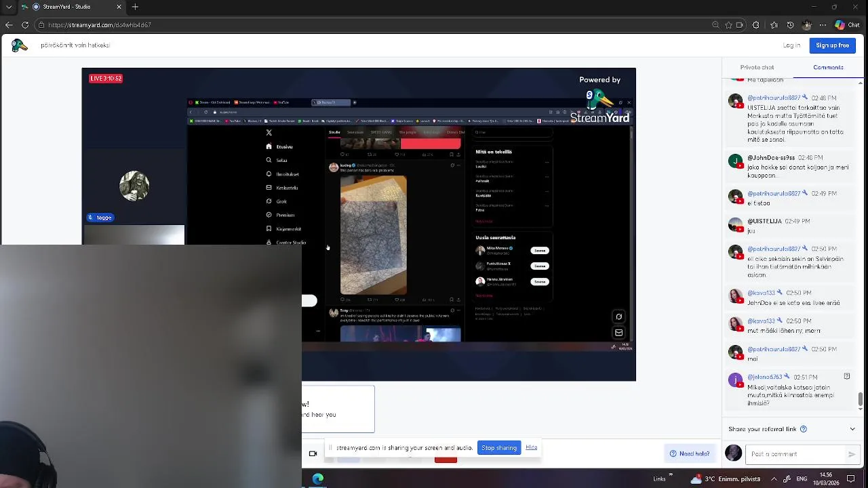868x488 pixels.
Task: Open Microsoft Edge from the taskbar
Action: click(317, 479)
